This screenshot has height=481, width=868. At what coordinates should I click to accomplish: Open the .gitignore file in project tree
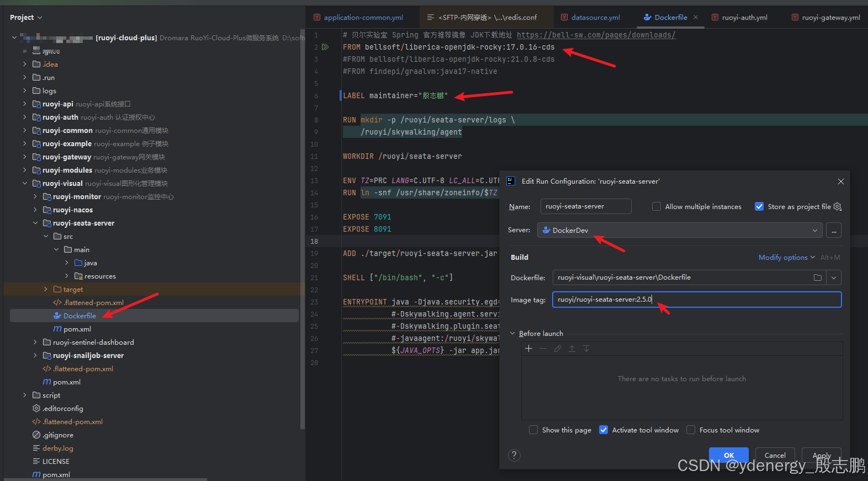[x=58, y=435]
